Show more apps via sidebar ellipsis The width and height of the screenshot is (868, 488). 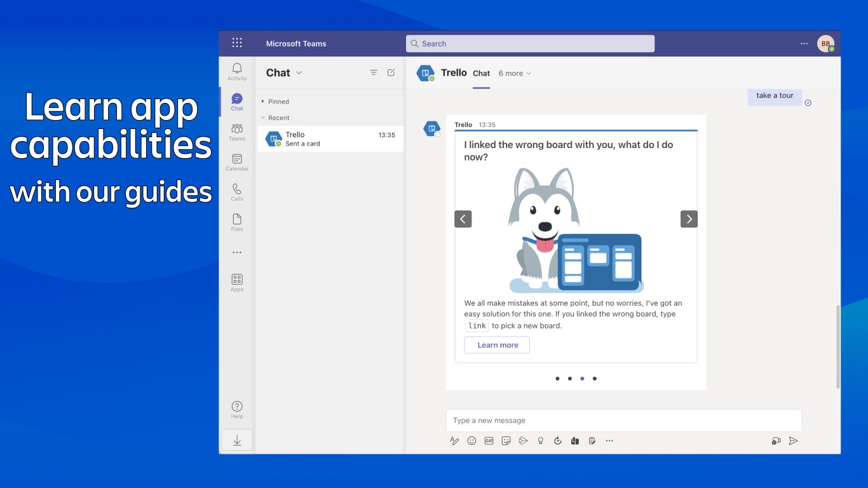point(237,252)
